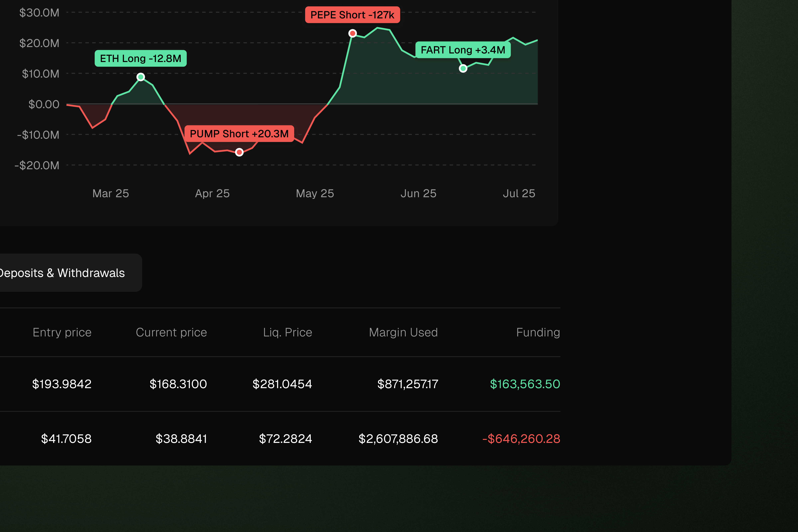Click the Liq. Price column header
The height and width of the screenshot is (532, 798).
pyautogui.click(x=287, y=332)
